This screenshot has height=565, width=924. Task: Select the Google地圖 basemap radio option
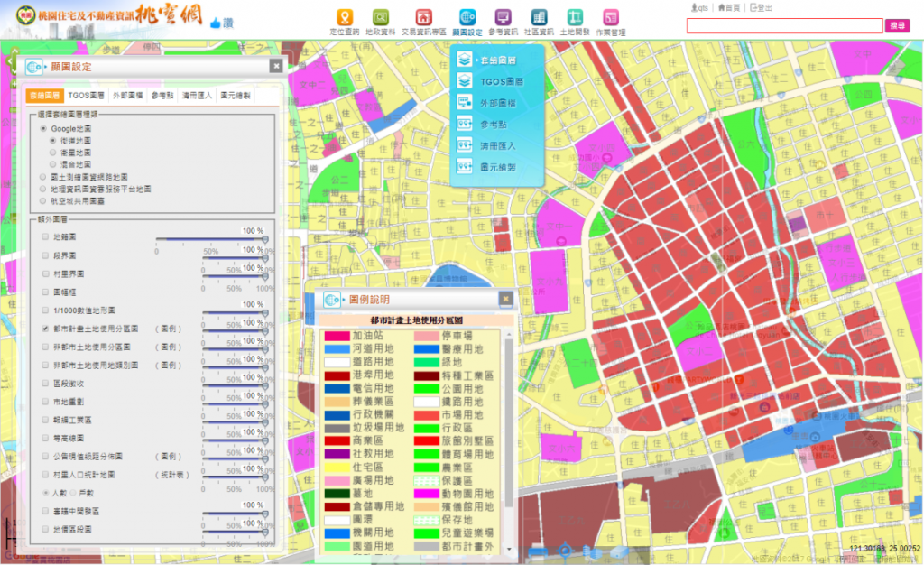(42, 128)
